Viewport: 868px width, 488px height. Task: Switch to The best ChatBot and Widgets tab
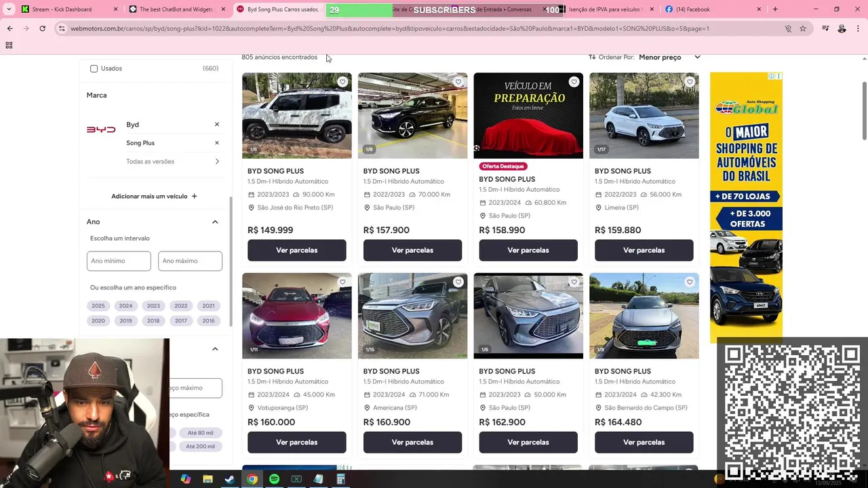point(176,9)
